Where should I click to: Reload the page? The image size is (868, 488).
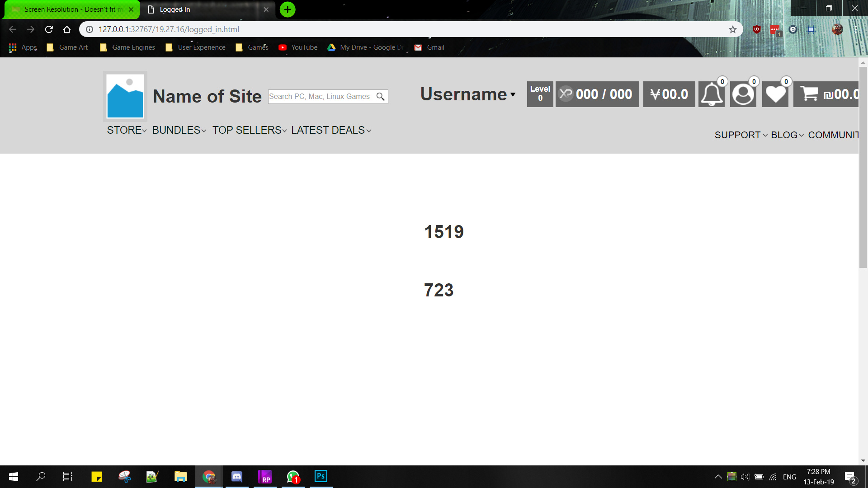click(49, 29)
